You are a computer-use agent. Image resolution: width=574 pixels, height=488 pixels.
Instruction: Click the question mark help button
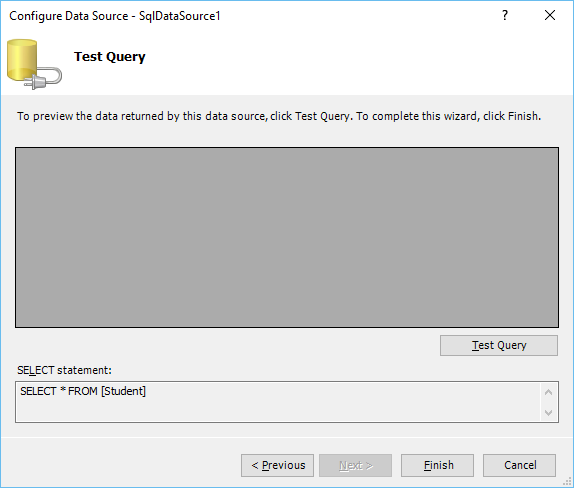pyautogui.click(x=505, y=15)
